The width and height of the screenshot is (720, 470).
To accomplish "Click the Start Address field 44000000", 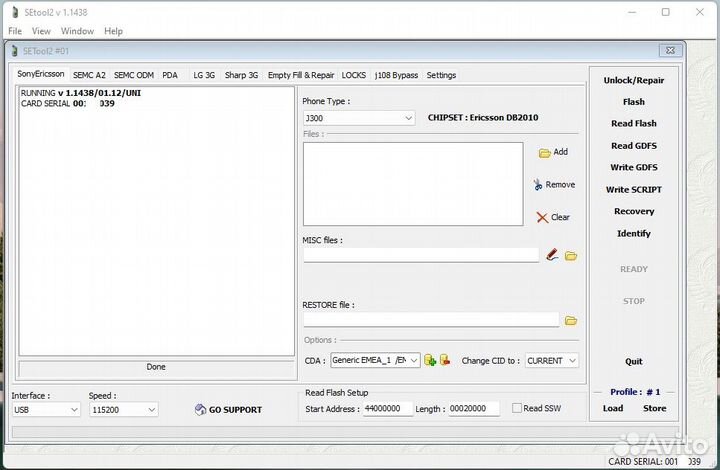I will (388, 408).
